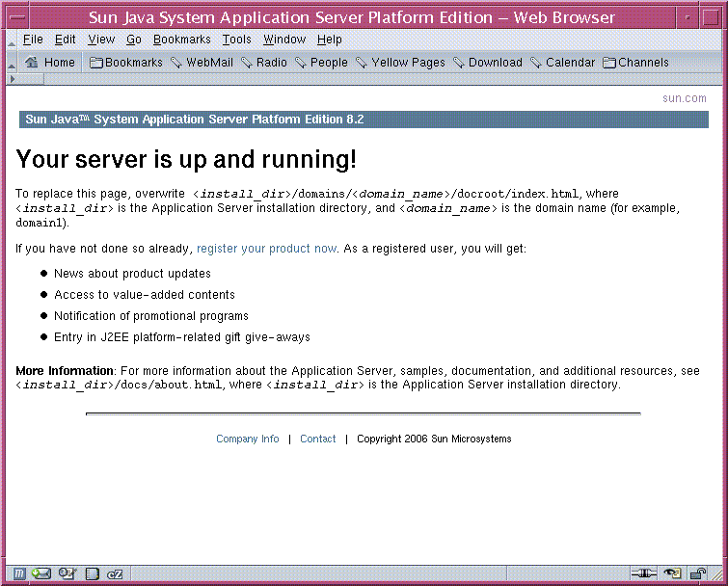This screenshot has height=586, width=728.
Task: Click the bold 'More Information' text
Action: tap(65, 371)
